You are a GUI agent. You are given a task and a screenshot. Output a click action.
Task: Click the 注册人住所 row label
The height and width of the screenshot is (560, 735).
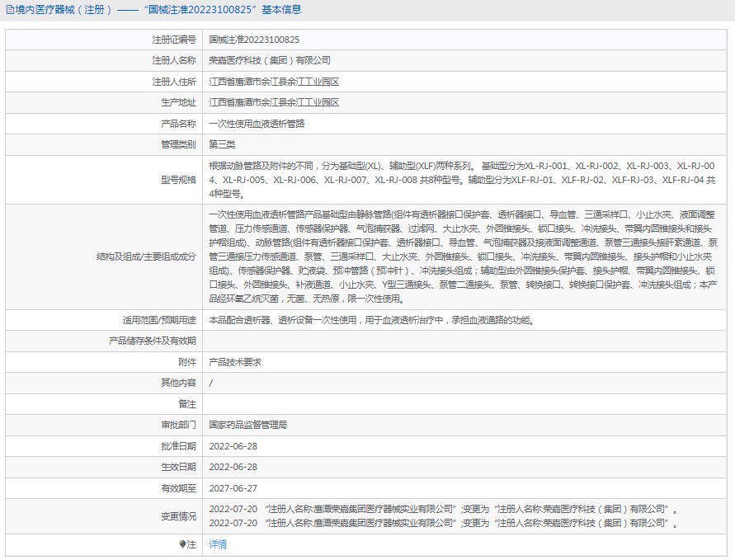tap(174, 82)
